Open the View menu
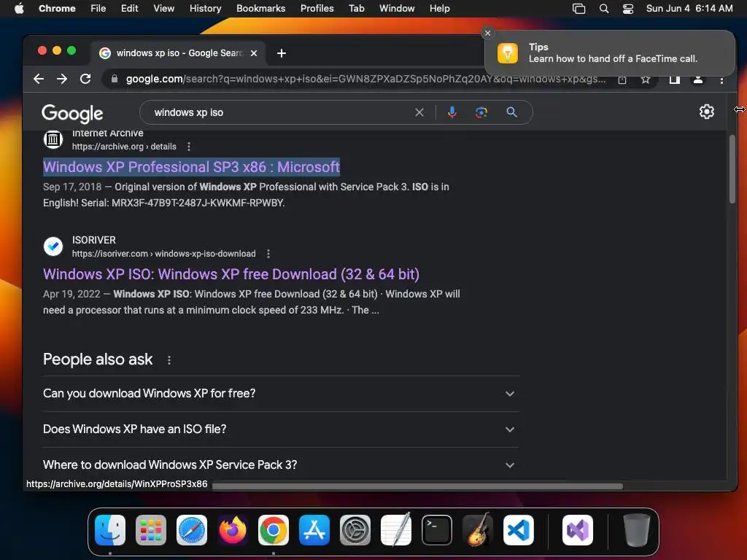The width and height of the screenshot is (747, 560). [164, 9]
